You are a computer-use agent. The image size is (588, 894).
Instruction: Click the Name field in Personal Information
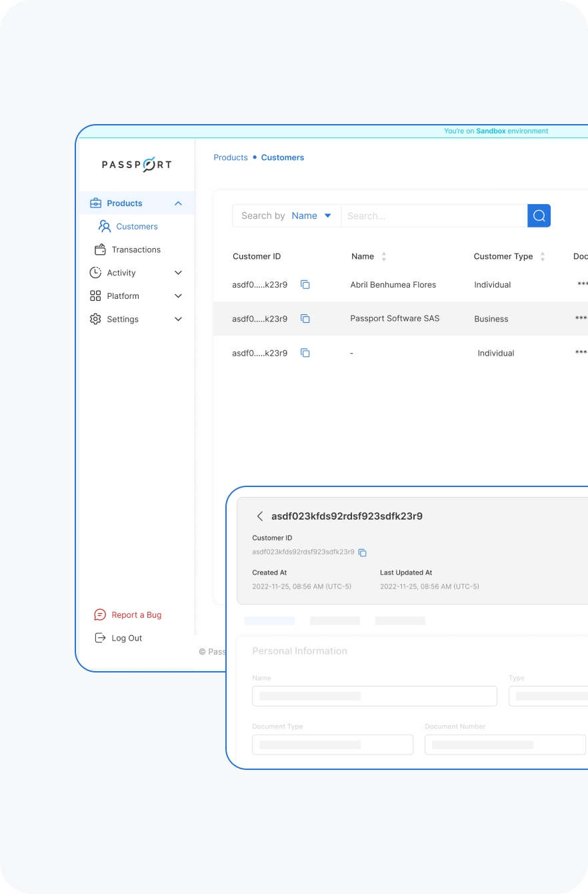pyautogui.click(x=375, y=696)
